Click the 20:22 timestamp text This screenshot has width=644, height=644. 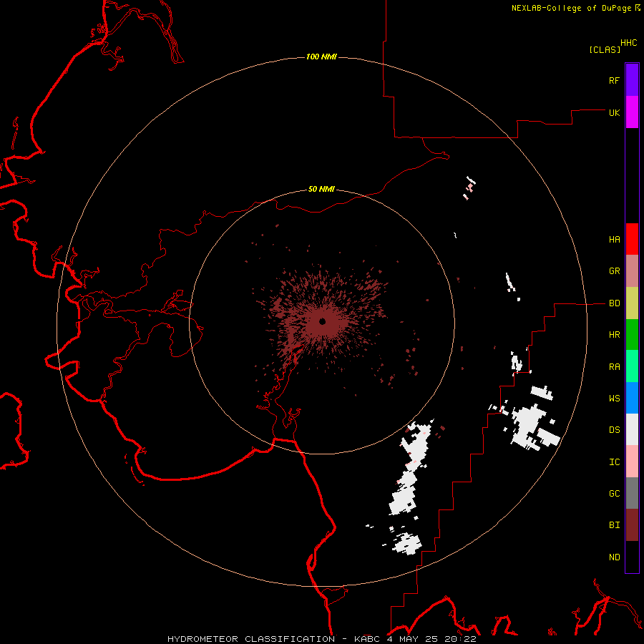click(x=459, y=639)
